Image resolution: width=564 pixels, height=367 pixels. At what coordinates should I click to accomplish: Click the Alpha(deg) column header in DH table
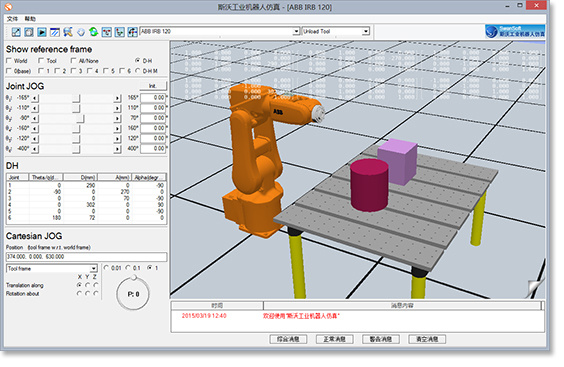point(149,177)
